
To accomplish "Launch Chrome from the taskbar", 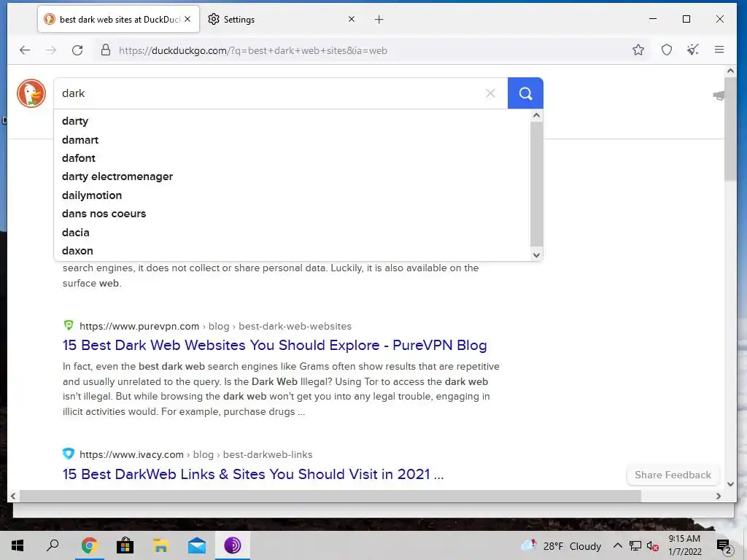I will pyautogui.click(x=89, y=545).
